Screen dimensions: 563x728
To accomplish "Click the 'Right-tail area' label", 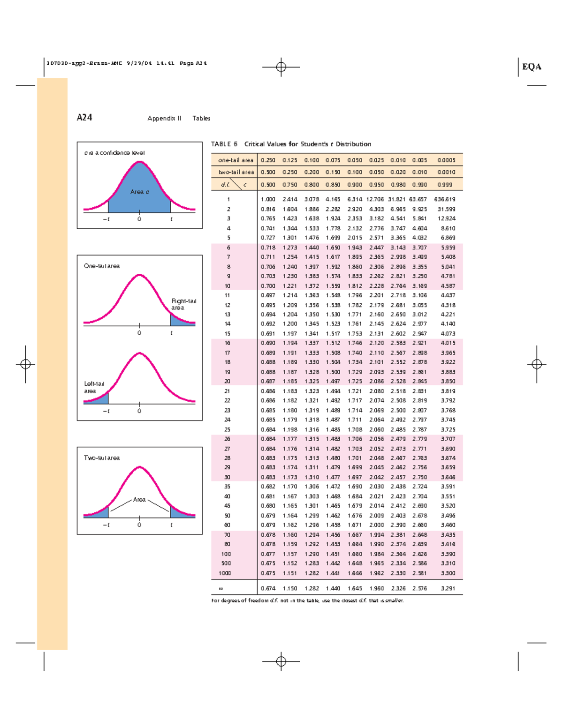I will coord(183,305).
